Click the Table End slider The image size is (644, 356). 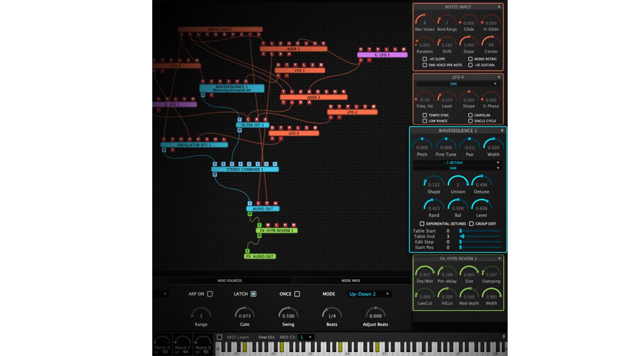click(x=480, y=236)
